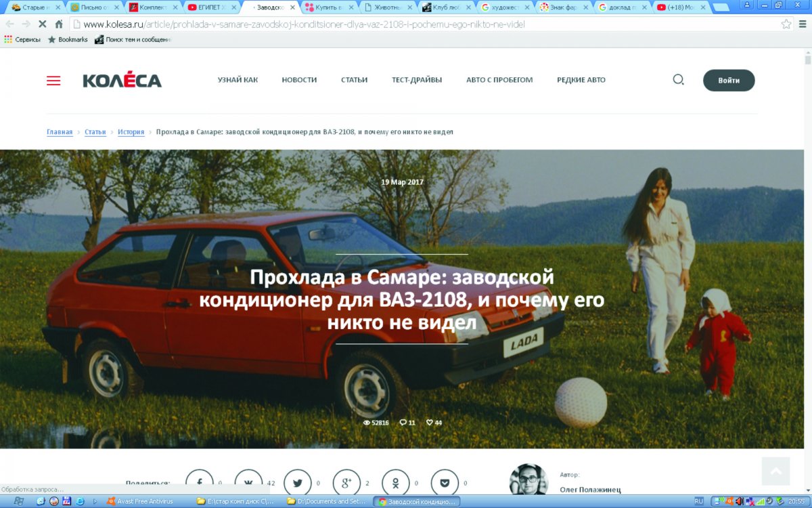Click the browser forward arrow
Image resolution: width=812 pixels, height=508 pixels.
point(26,24)
